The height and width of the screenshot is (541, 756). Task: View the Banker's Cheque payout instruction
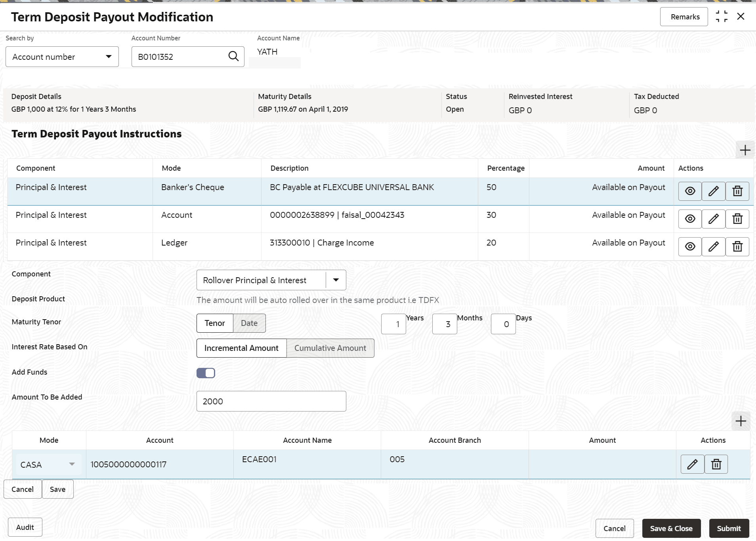[690, 191]
